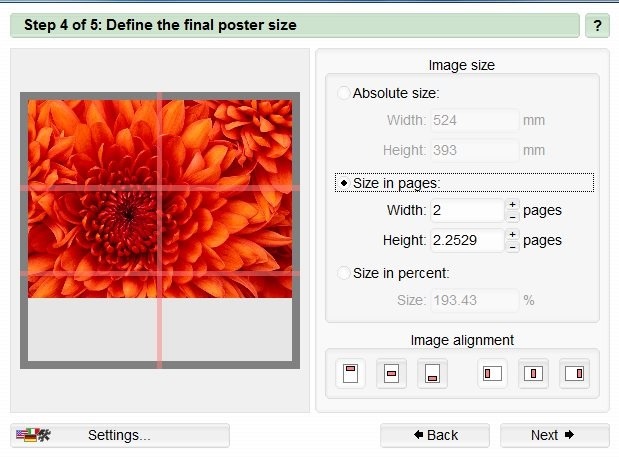This screenshot has width=619, height=457.
Task: Align image to right of poster
Action: click(x=574, y=374)
